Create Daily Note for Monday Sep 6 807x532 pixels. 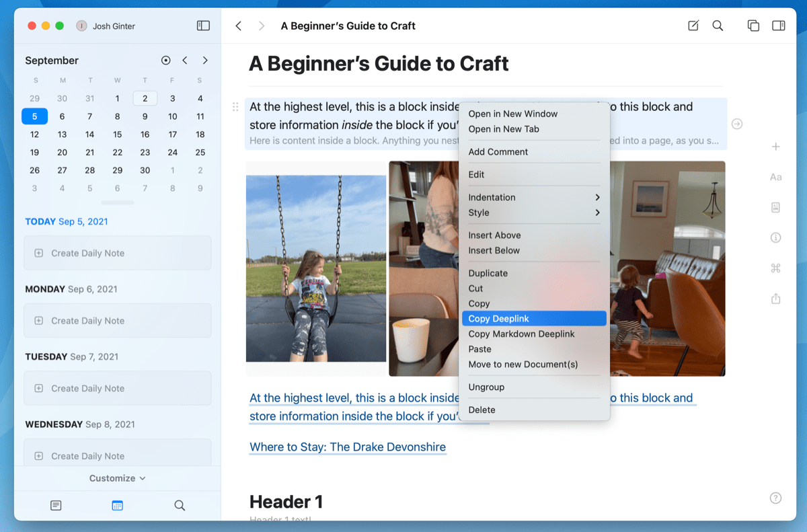click(118, 321)
